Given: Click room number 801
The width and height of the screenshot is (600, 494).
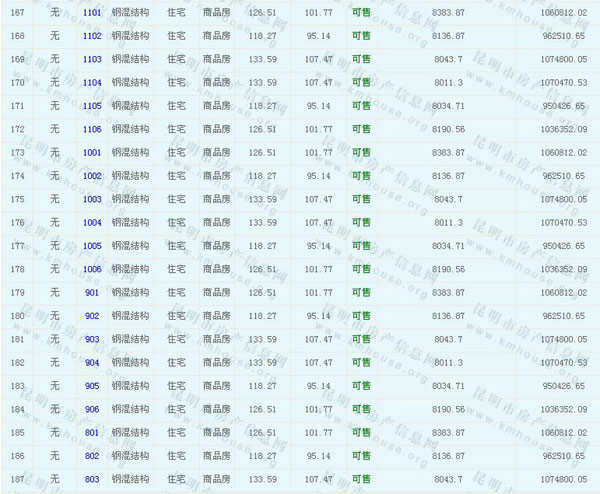Looking at the screenshot, I should tap(92, 432).
